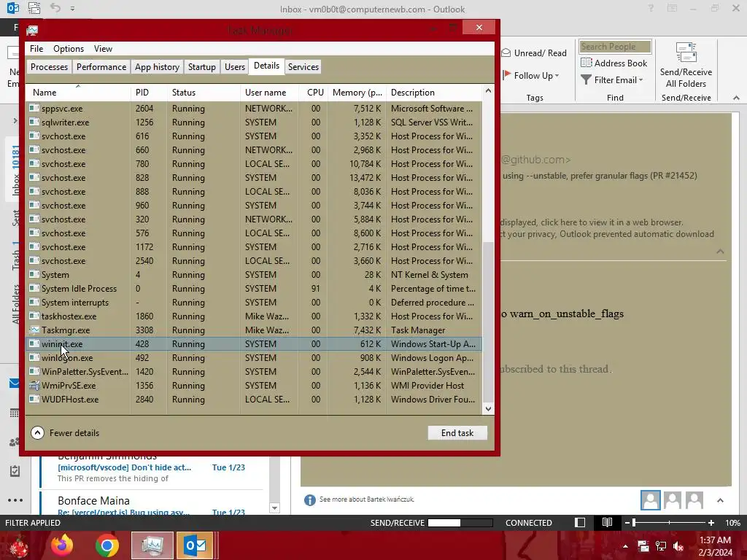Sort processes by CPU column header
Screen dimensions: 747x560
(314, 93)
